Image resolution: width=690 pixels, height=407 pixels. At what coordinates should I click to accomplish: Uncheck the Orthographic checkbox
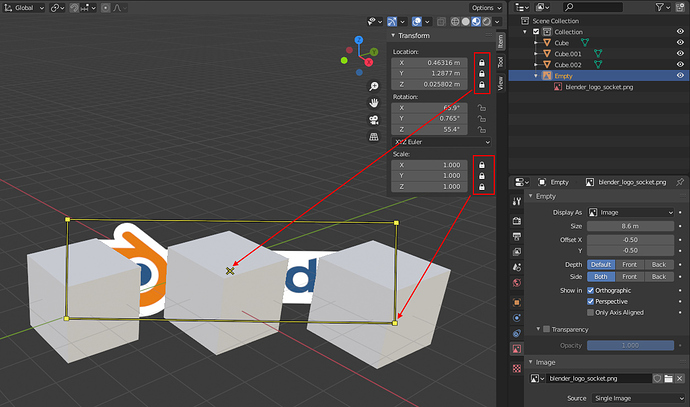[591, 290]
